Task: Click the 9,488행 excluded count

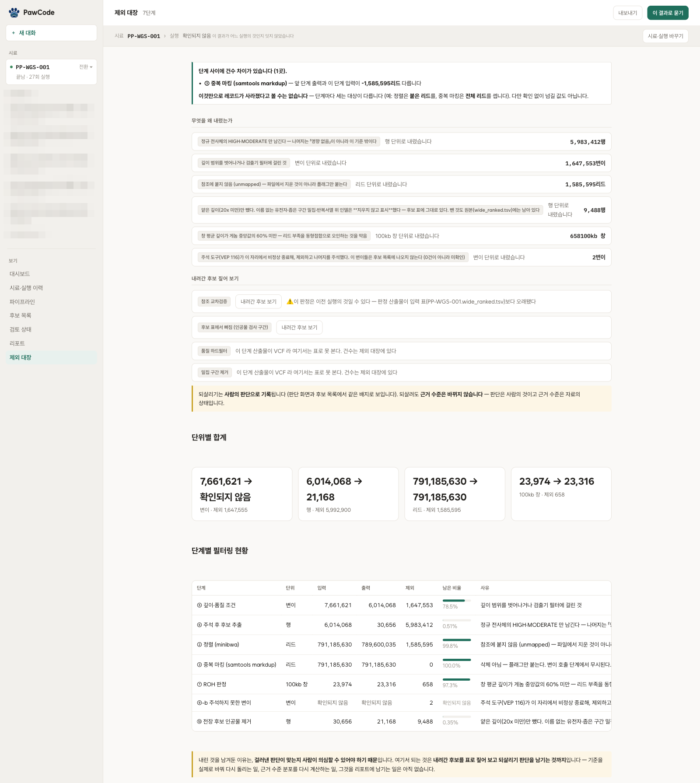Action: (x=595, y=210)
